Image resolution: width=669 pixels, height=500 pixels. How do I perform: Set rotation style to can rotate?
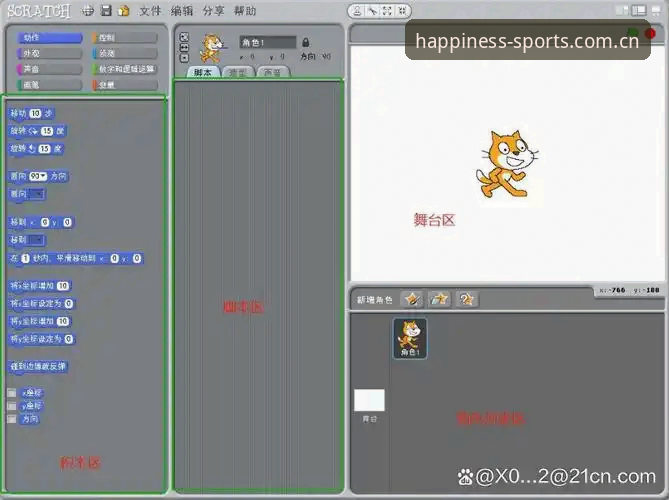coord(184,37)
